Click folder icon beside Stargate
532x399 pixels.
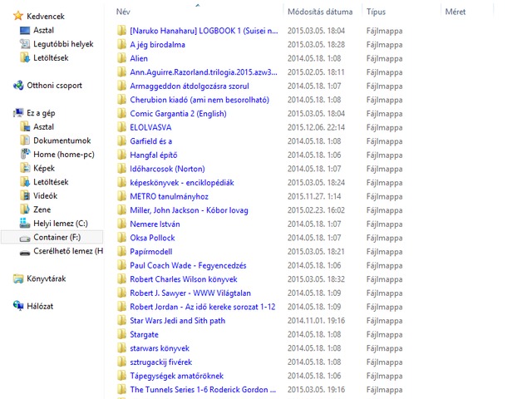121,334
